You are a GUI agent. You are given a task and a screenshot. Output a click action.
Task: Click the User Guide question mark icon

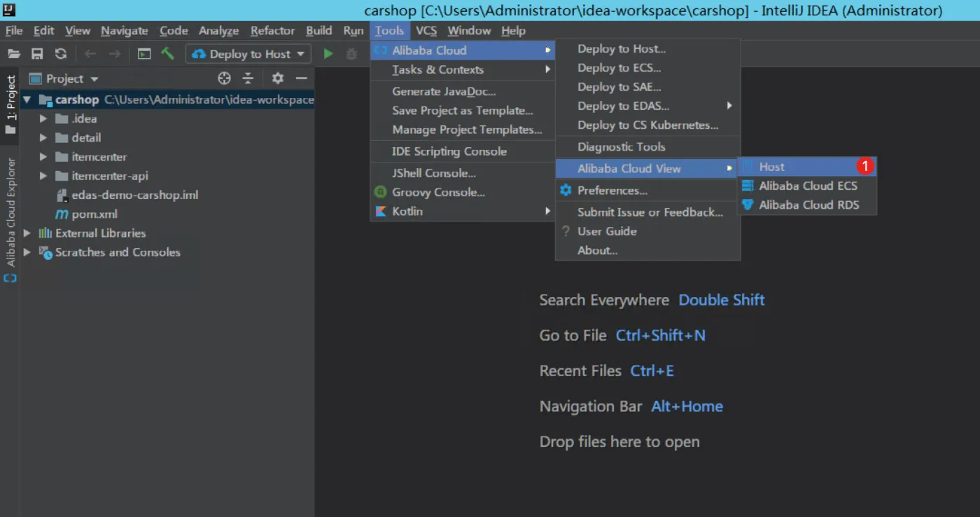pyautogui.click(x=566, y=231)
